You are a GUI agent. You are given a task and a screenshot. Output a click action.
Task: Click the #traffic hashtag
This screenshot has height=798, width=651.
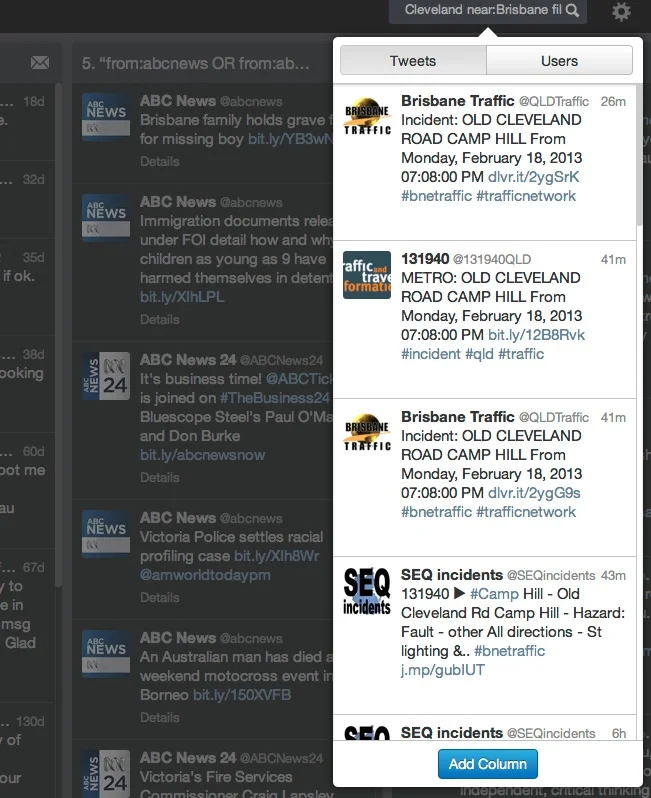coord(521,354)
